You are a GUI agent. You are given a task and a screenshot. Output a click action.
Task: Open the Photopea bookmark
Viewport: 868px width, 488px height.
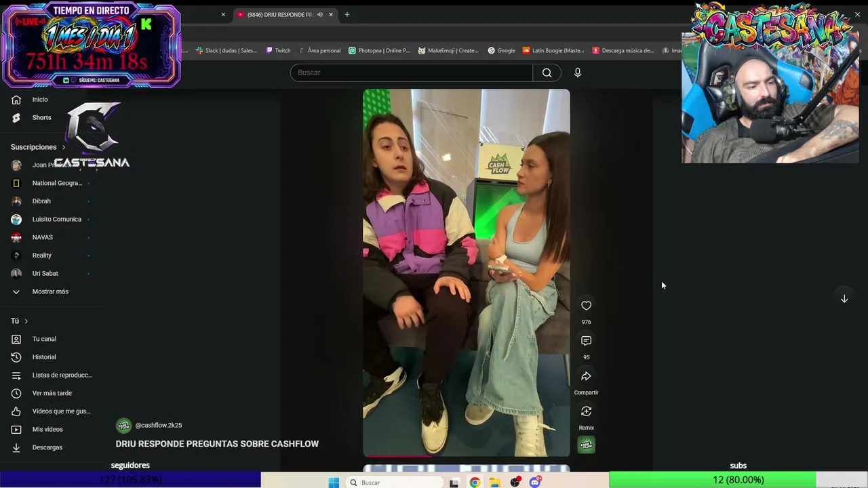pos(379,50)
